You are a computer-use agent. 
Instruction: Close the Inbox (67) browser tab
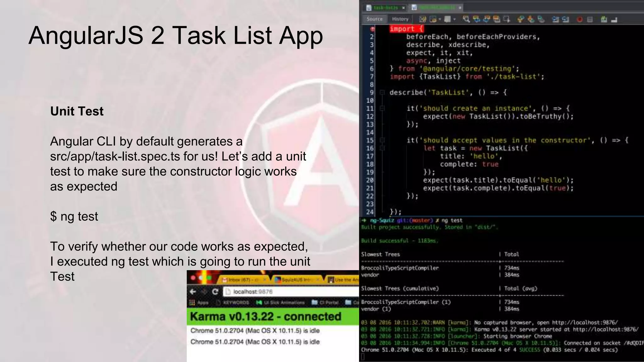tap(265, 279)
